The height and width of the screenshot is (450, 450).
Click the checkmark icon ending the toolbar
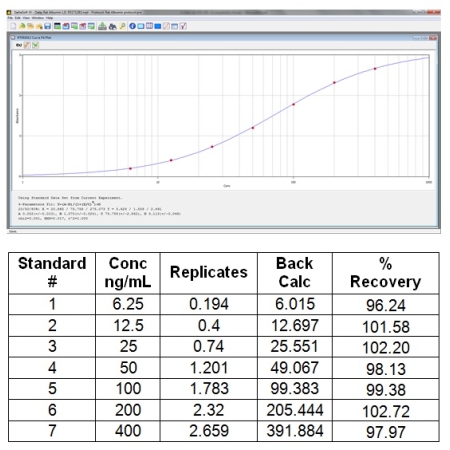click(x=183, y=26)
